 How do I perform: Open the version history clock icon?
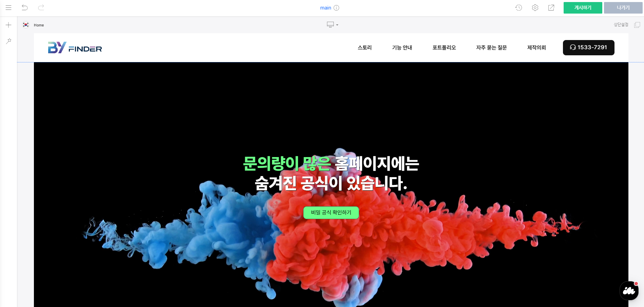click(519, 7)
